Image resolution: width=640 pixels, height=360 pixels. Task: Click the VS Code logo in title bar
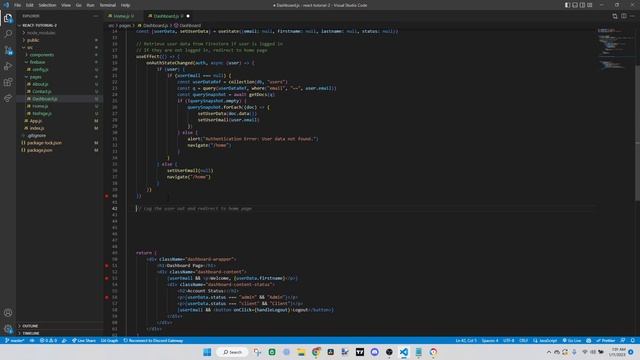tap(6, 5)
